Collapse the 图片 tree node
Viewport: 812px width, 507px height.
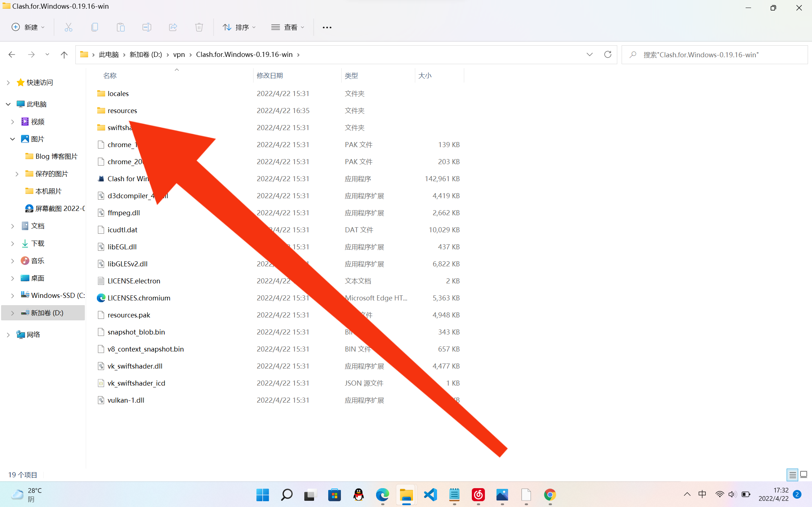tap(13, 139)
